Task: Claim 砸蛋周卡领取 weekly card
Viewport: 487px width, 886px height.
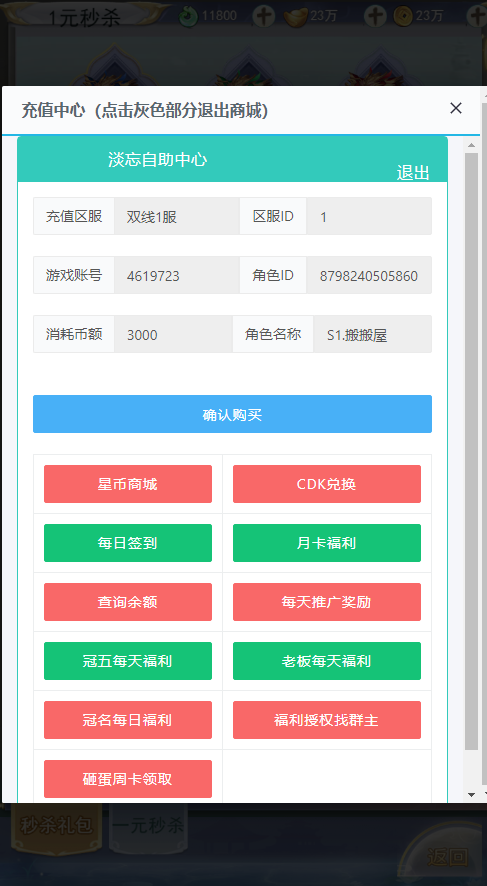Action: click(x=128, y=779)
